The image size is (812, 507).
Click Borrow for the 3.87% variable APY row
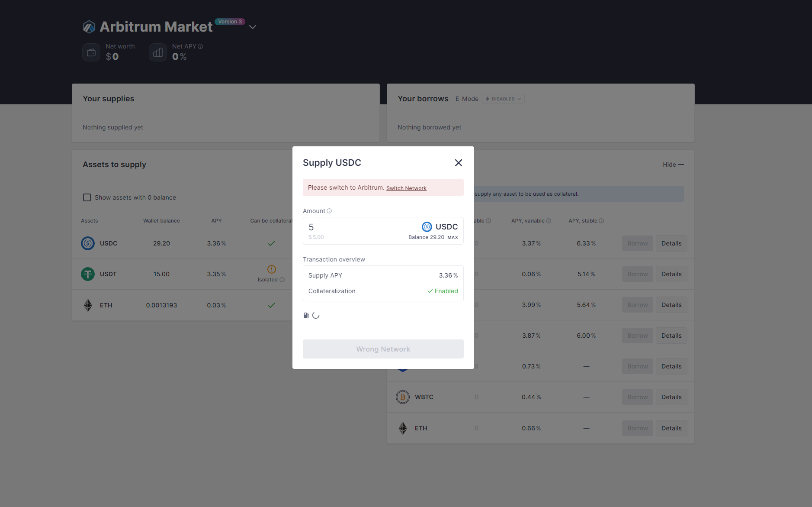tap(638, 336)
